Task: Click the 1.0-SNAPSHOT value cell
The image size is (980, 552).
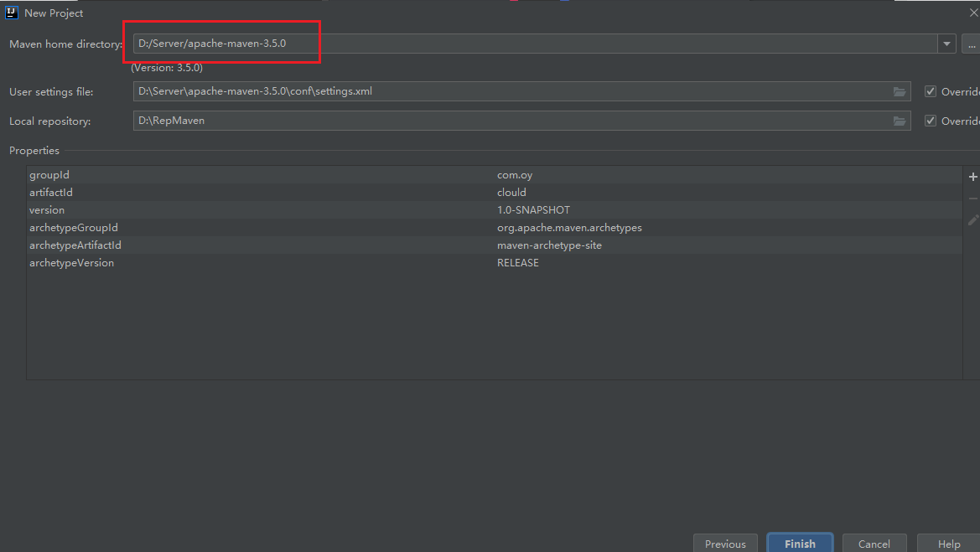Action: tap(533, 209)
